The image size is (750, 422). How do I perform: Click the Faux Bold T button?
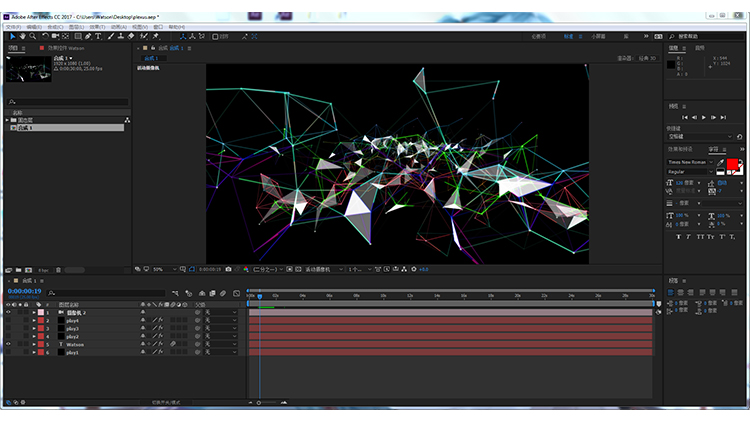(678, 237)
